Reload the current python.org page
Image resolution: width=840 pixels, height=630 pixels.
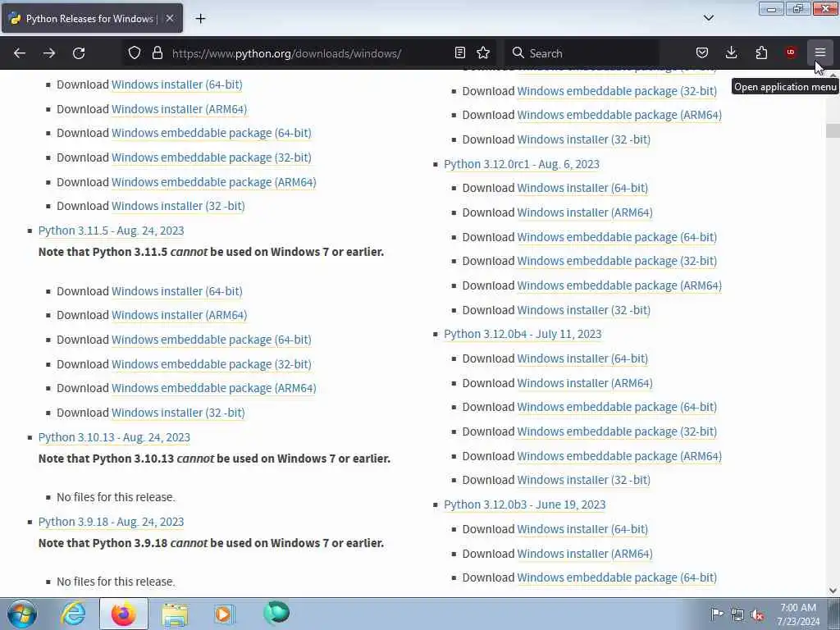79,53
